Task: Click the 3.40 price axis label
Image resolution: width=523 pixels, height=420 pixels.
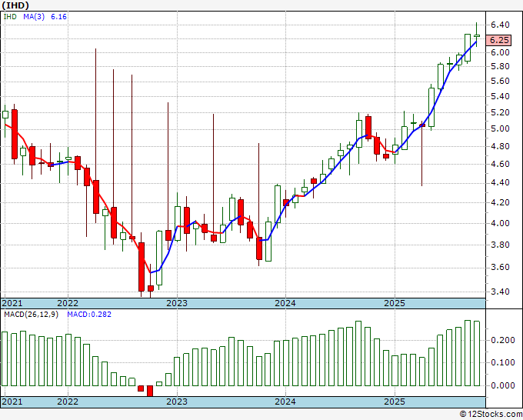Action: tap(500, 292)
